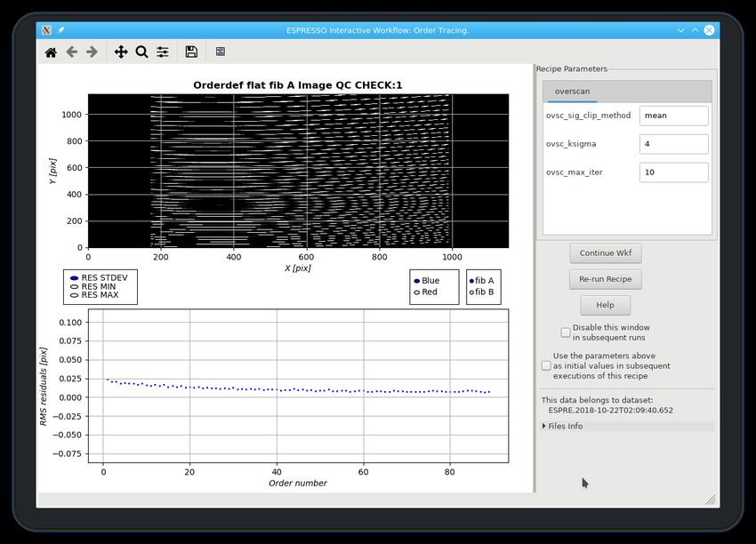Click the Home reset view icon
The height and width of the screenshot is (544, 756).
[51, 52]
